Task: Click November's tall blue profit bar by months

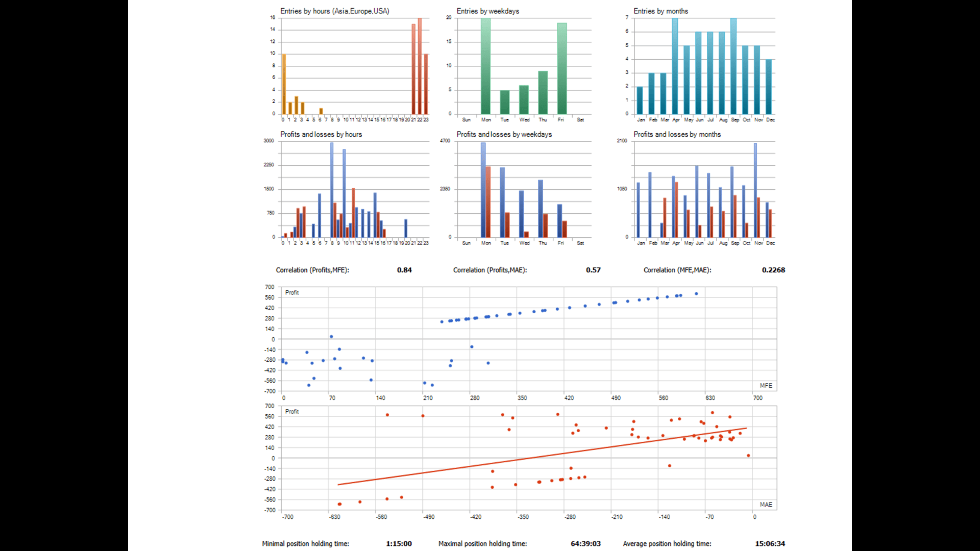Action: 755,190
